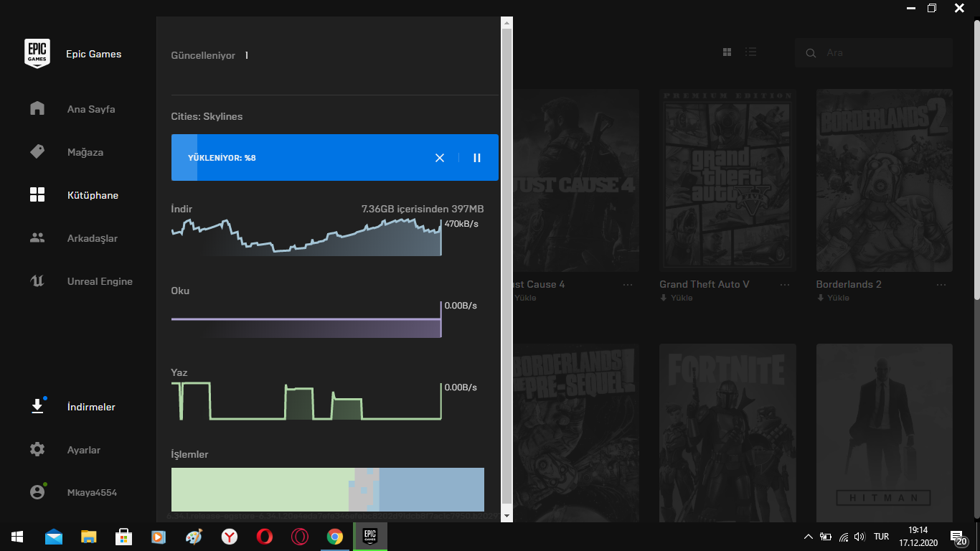
Task: Open taskbar clock and calendar
Action: pos(918,537)
